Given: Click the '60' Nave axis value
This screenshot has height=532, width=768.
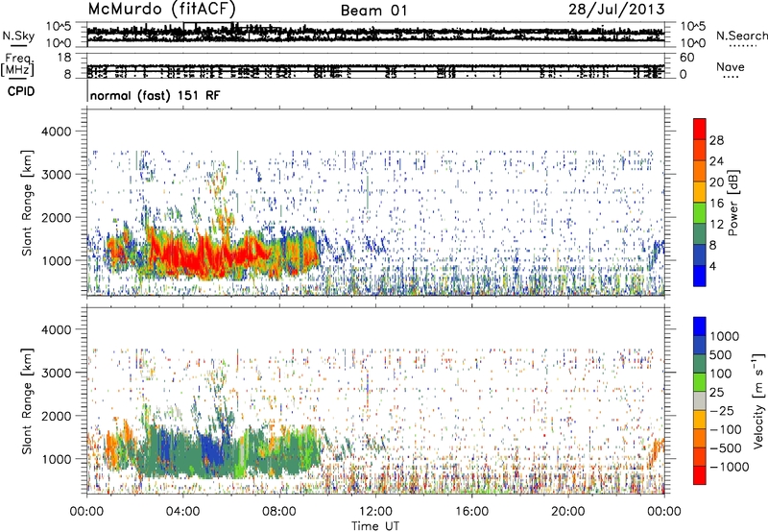Looking at the screenshot, I should [686, 58].
